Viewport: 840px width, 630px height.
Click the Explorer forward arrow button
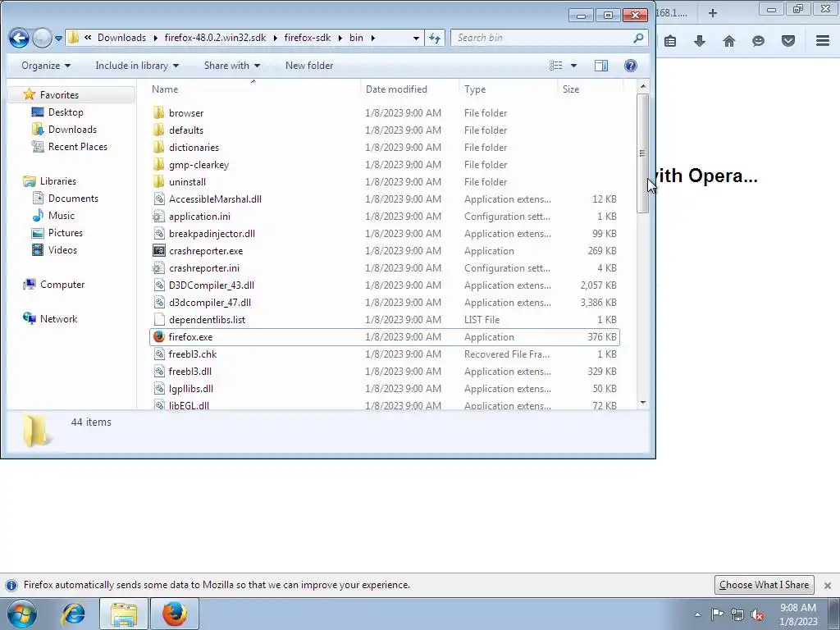click(x=42, y=38)
